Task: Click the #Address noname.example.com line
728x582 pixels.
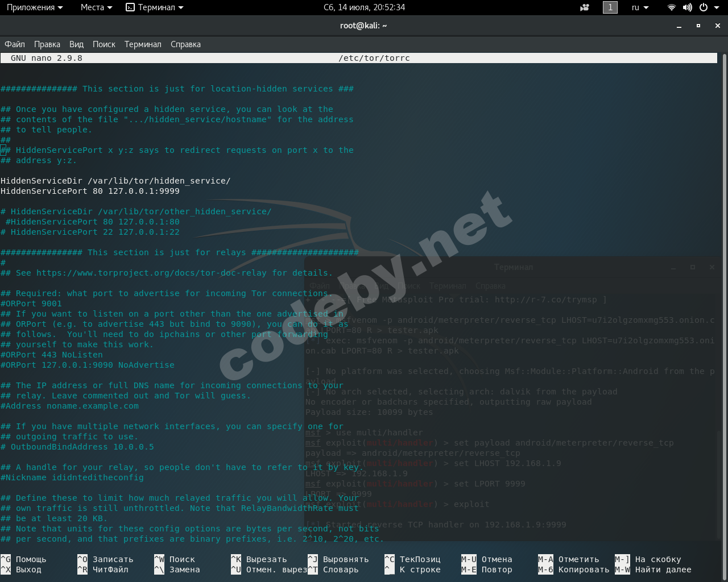Action: click(x=69, y=406)
